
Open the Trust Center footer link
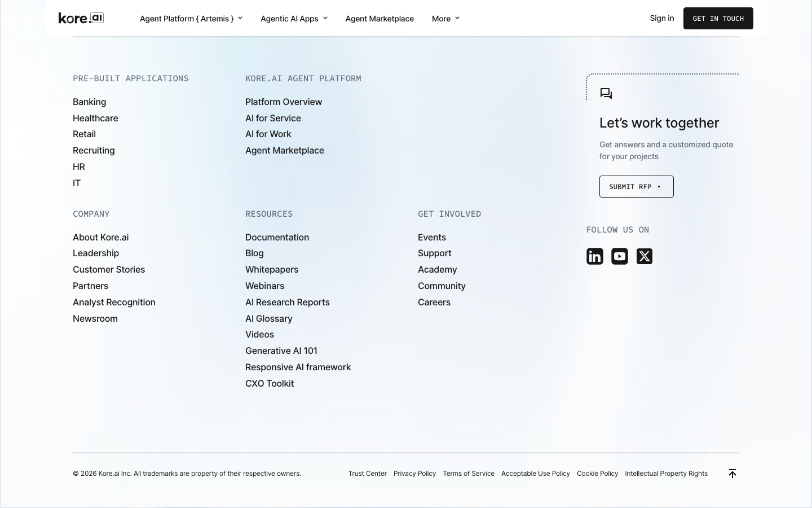click(x=368, y=474)
